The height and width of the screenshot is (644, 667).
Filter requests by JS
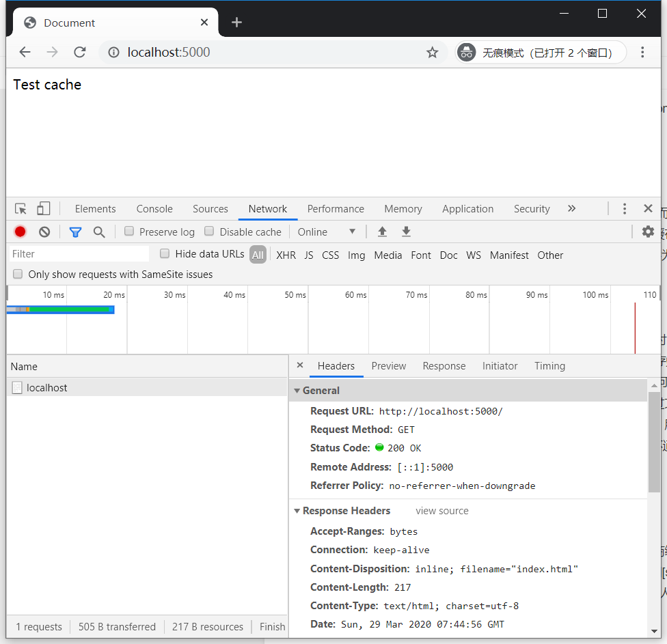pos(309,255)
